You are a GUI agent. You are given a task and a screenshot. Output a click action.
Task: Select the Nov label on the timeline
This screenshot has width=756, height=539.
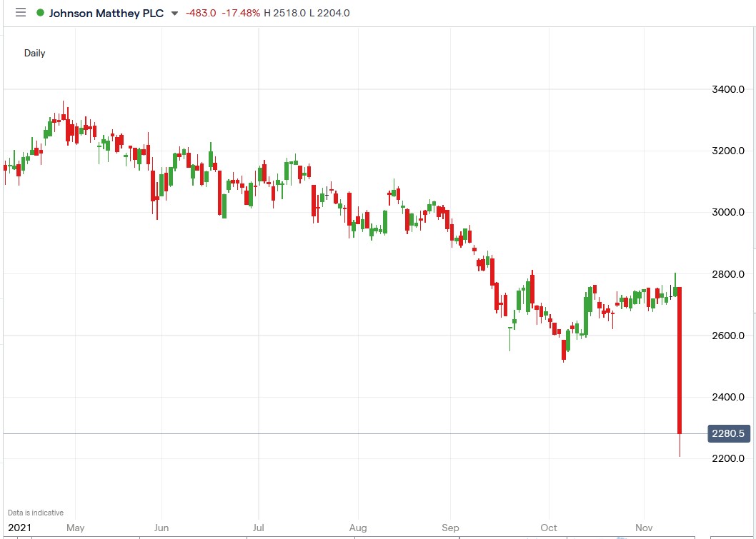tap(643, 528)
